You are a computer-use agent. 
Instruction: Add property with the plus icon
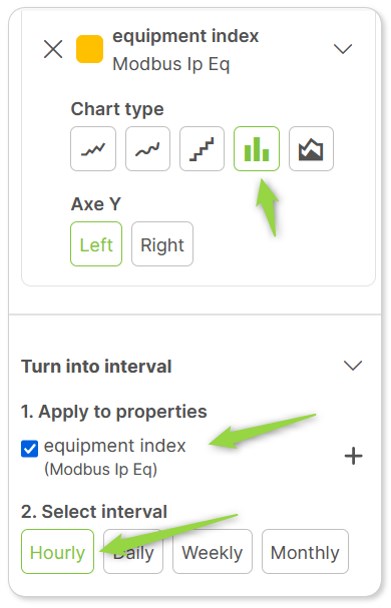pyautogui.click(x=353, y=456)
